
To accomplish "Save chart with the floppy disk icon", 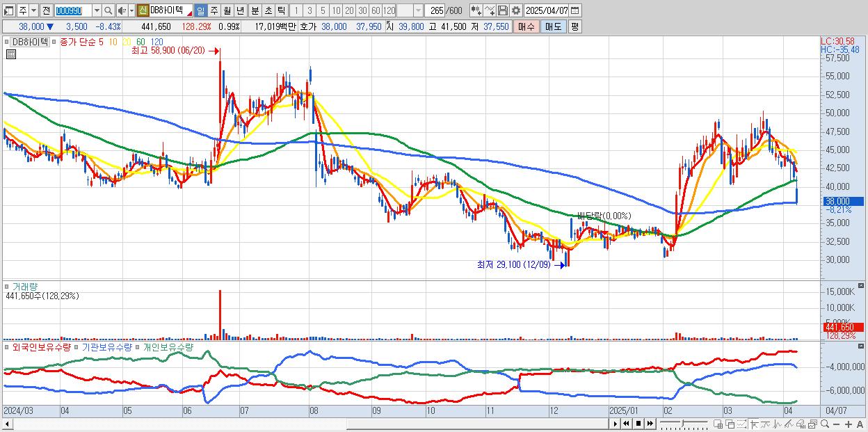I will point(503,10).
